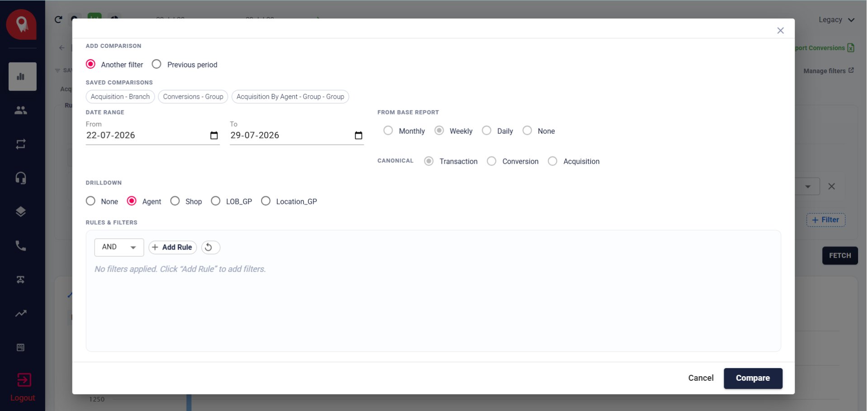Image resolution: width=868 pixels, height=411 pixels.
Task: Select the Acquisition canonical option
Action: click(x=552, y=161)
